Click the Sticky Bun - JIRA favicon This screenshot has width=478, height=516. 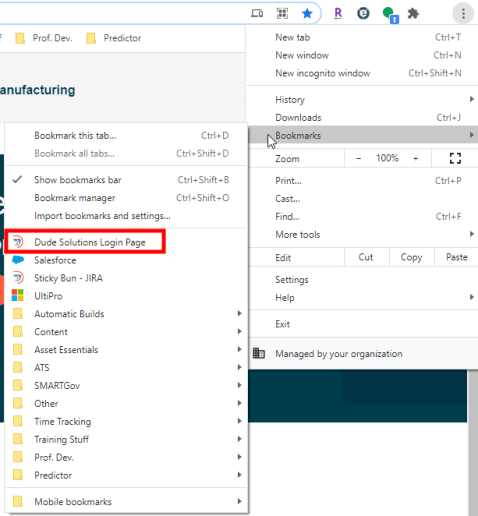pos(18,278)
